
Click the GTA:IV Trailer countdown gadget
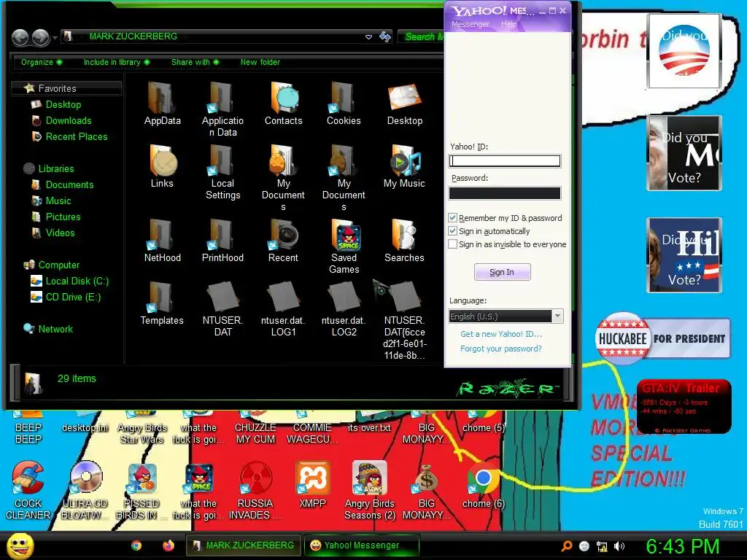(x=684, y=406)
